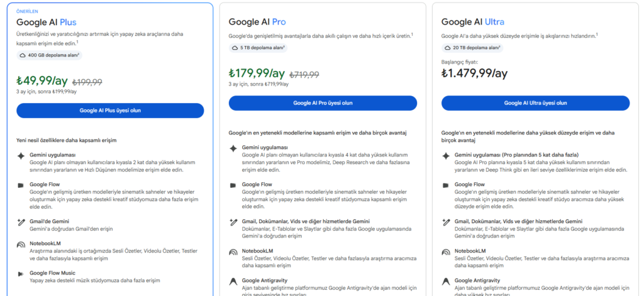The height and width of the screenshot is (296, 644).
Task: Click the Google Flow icon in the Plus plan
Action: pyautogui.click(x=21, y=185)
